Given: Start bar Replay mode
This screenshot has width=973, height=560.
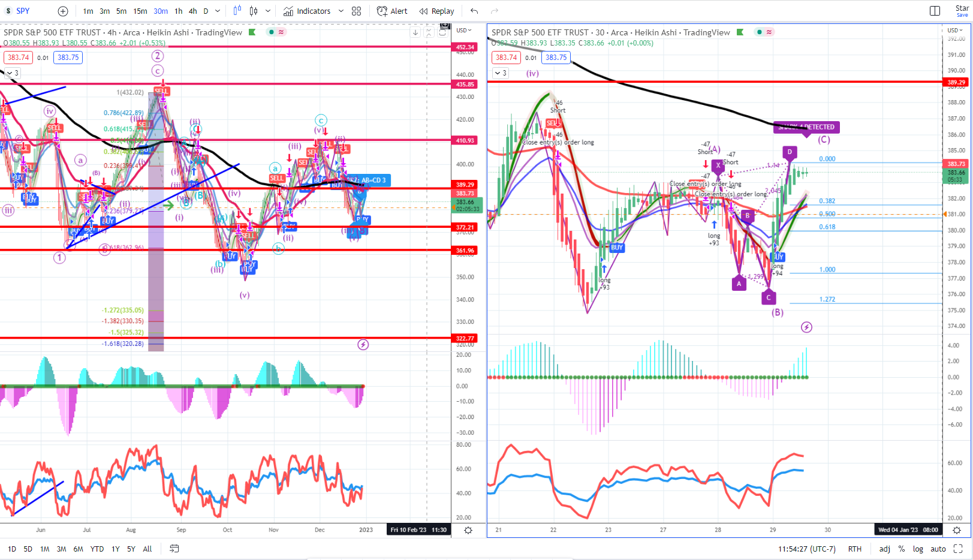Looking at the screenshot, I should [x=436, y=11].
